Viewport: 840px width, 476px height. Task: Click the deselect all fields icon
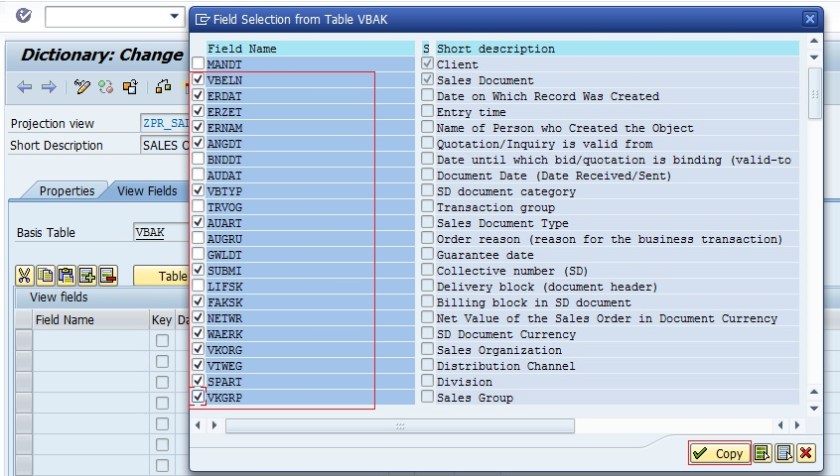[x=784, y=453]
